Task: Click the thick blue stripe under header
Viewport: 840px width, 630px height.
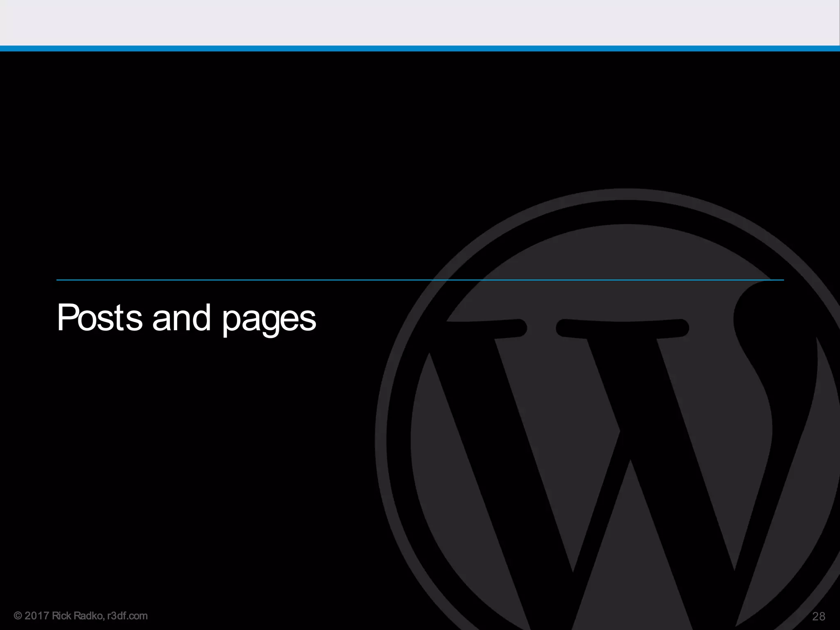Action: (x=420, y=48)
